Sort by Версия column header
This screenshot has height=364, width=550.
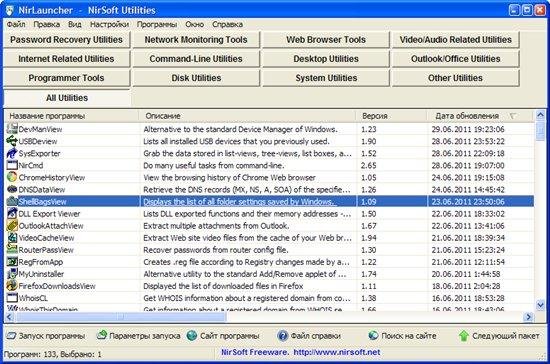391,116
